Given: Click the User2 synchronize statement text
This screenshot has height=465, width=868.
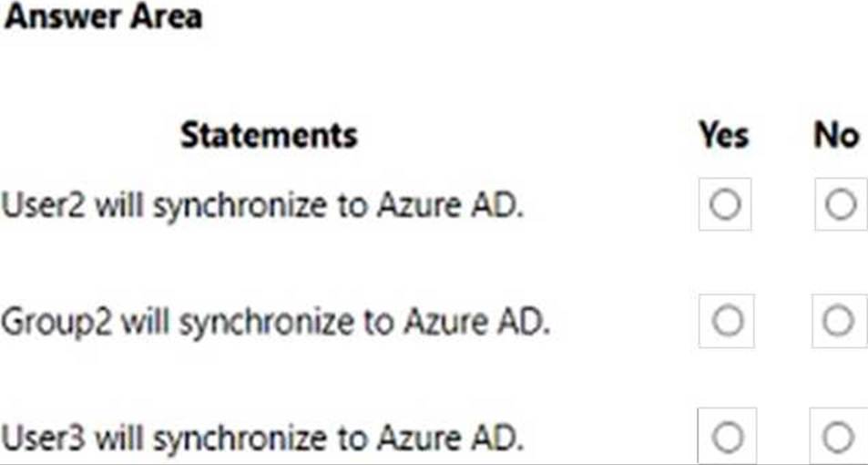Looking at the screenshot, I should (261, 206).
